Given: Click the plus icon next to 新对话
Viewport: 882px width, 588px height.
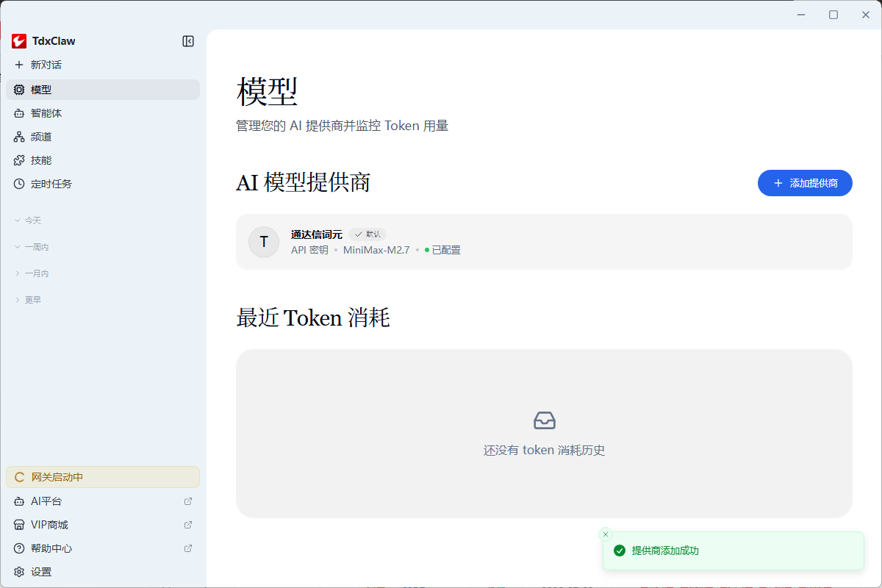Looking at the screenshot, I should [x=19, y=65].
